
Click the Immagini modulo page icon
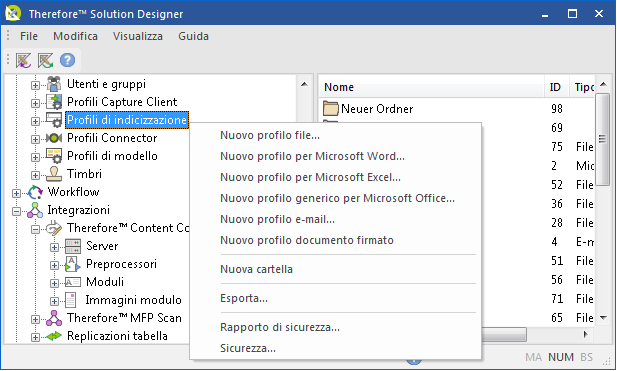coord(71,300)
